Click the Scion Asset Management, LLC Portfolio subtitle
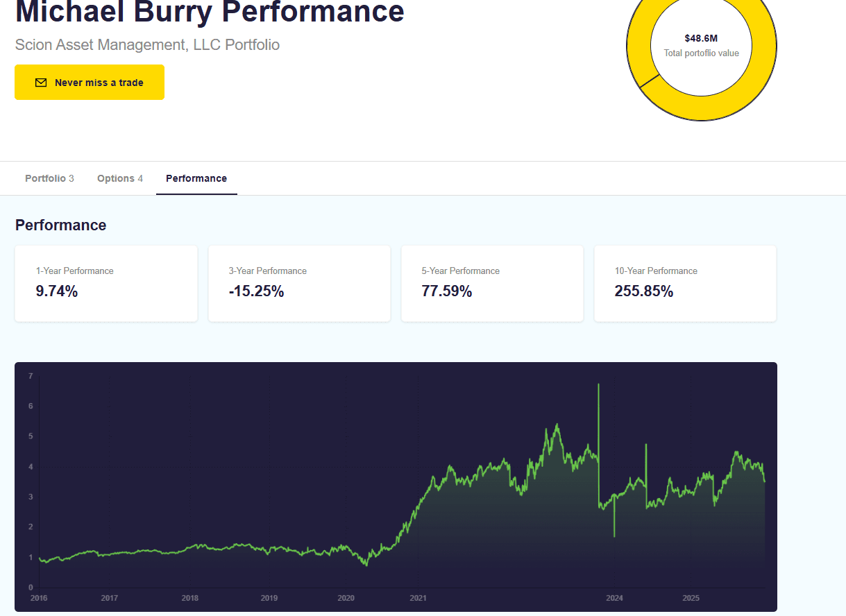Image resolution: width=846 pixels, height=616 pixels. click(x=147, y=45)
